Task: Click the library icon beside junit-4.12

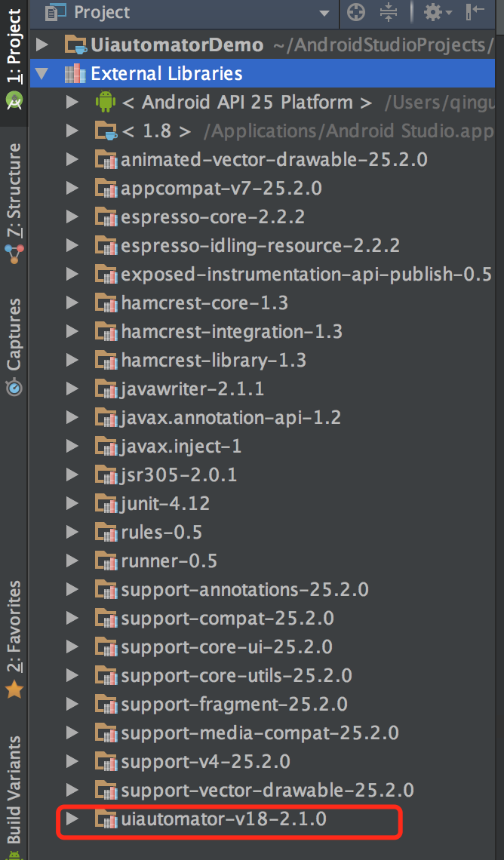Action: pyautogui.click(x=106, y=503)
